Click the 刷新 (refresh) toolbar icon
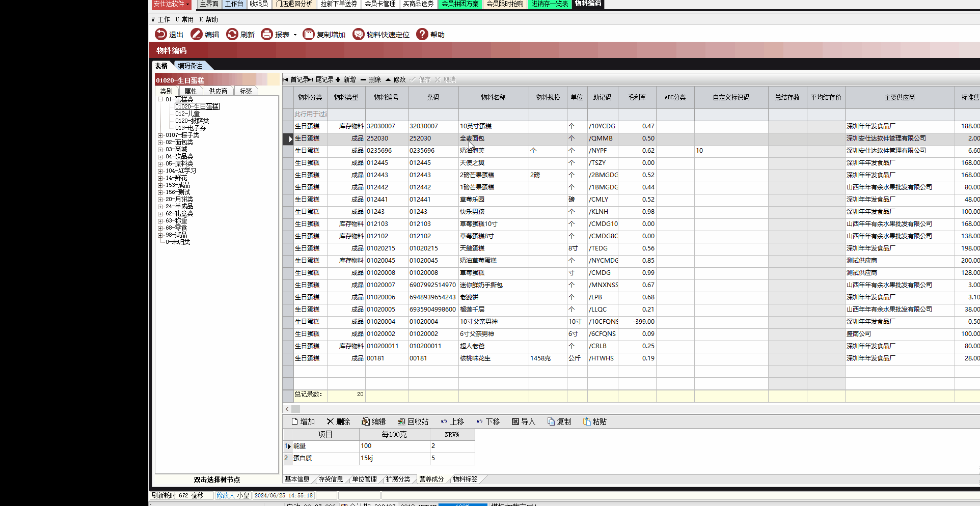Viewport: 980px width, 506px height. coord(232,34)
